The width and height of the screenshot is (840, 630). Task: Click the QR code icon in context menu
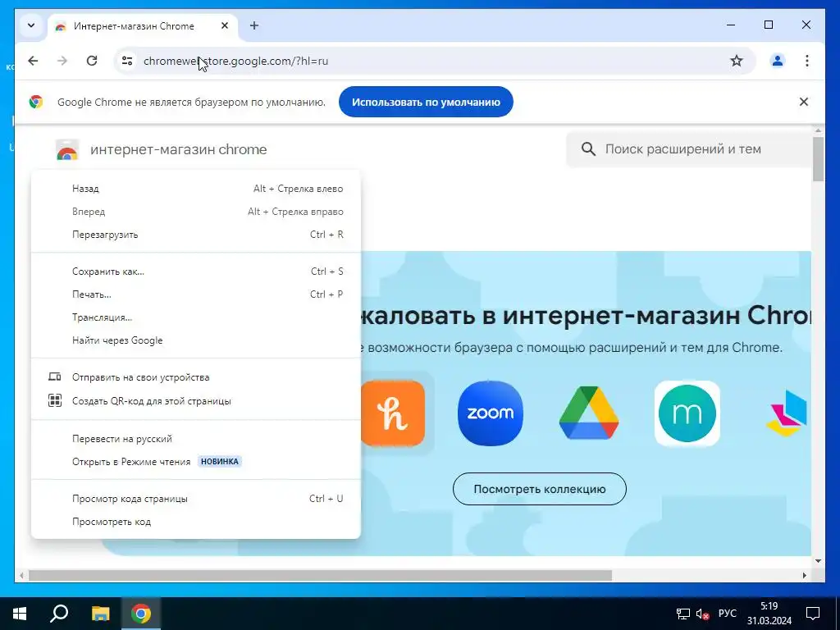[55, 400]
